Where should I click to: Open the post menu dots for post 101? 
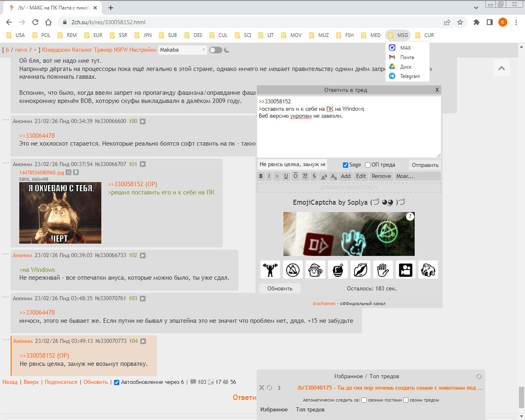(6, 163)
